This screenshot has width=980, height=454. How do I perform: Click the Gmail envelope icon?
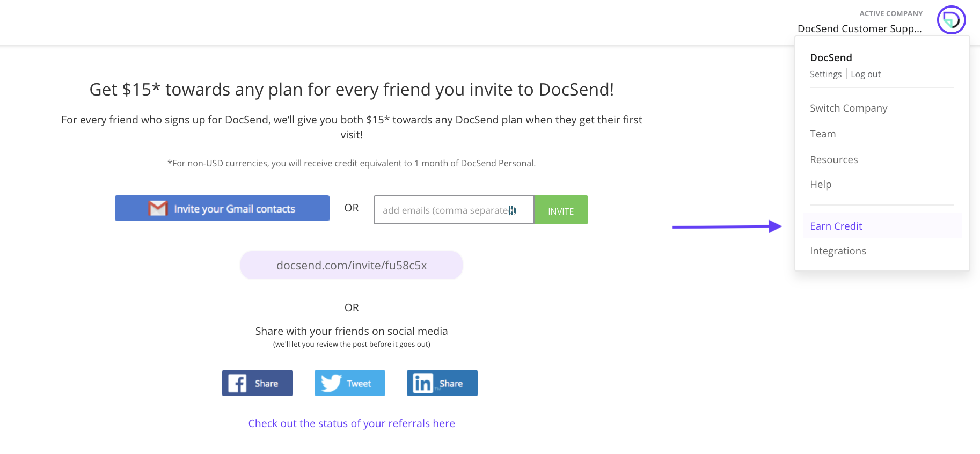pos(158,208)
